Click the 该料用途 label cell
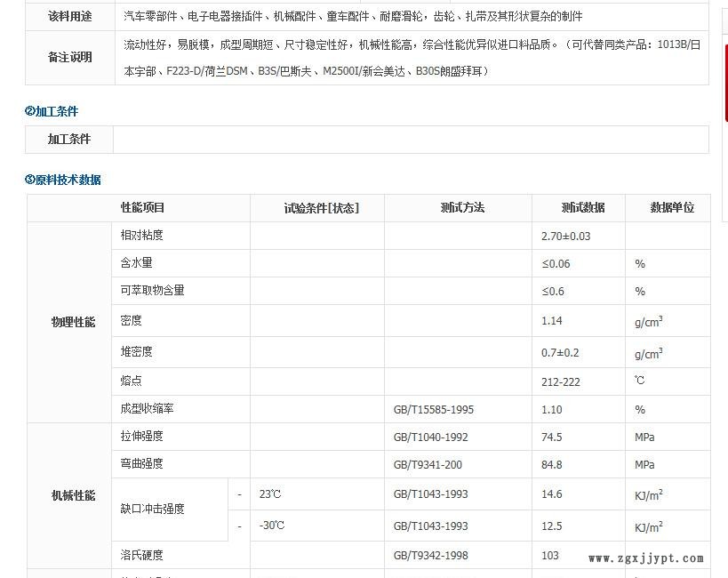This screenshot has height=578, width=728. 69,17
